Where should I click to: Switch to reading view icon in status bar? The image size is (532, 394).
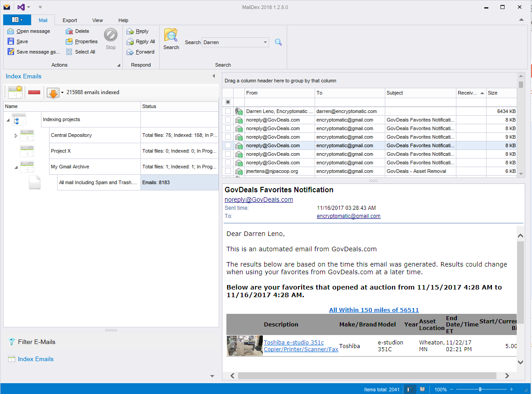point(422,389)
